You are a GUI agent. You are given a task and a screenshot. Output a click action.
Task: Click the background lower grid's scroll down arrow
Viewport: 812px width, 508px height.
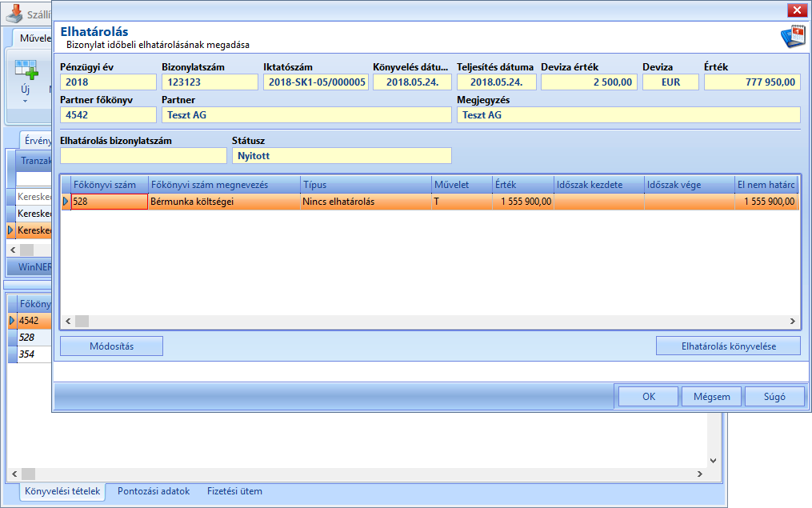(713, 460)
